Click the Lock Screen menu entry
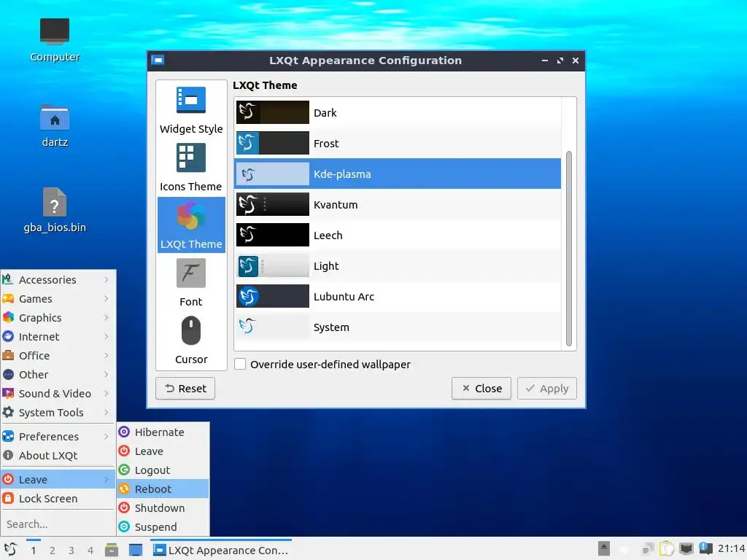Image resolution: width=747 pixels, height=560 pixels. [58, 499]
